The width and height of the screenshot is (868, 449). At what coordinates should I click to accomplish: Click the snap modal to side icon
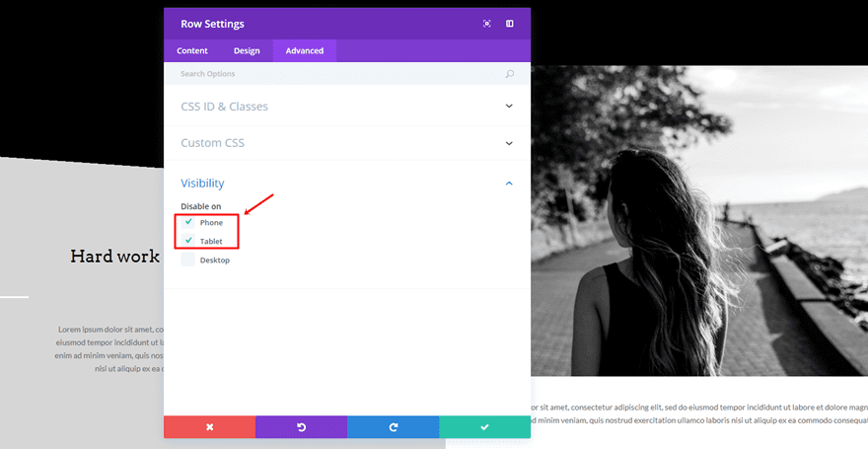click(x=509, y=24)
